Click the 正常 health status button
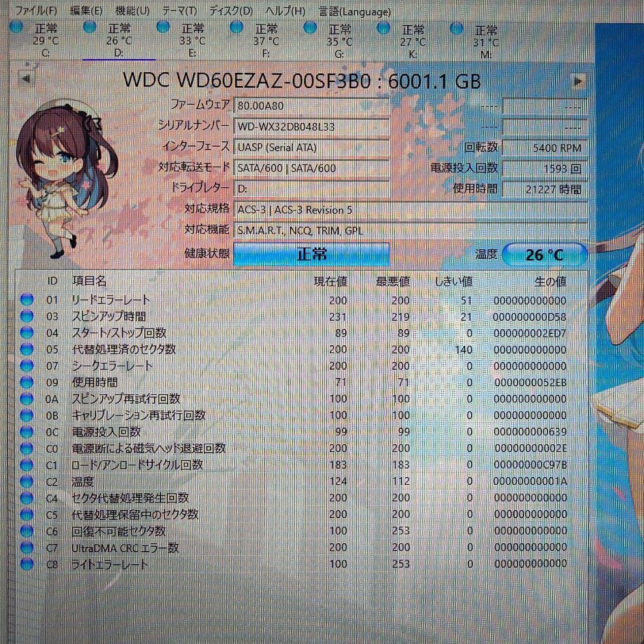This screenshot has width=644, height=644. (x=311, y=254)
